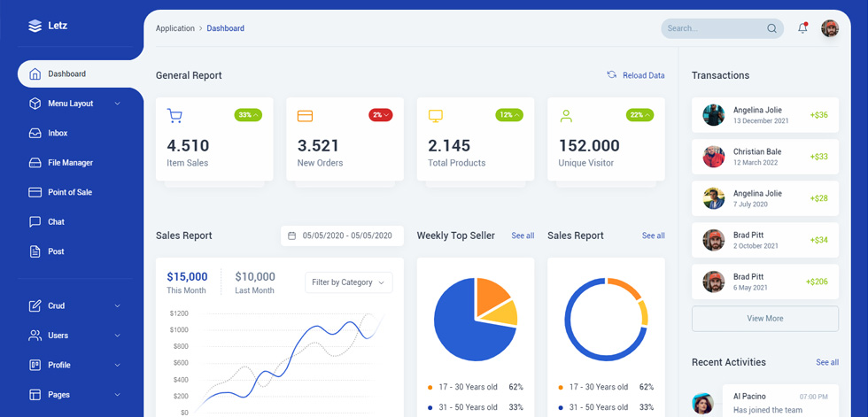The width and height of the screenshot is (868, 417).
Task: Click the credit card icon on New Orders
Action: click(305, 116)
